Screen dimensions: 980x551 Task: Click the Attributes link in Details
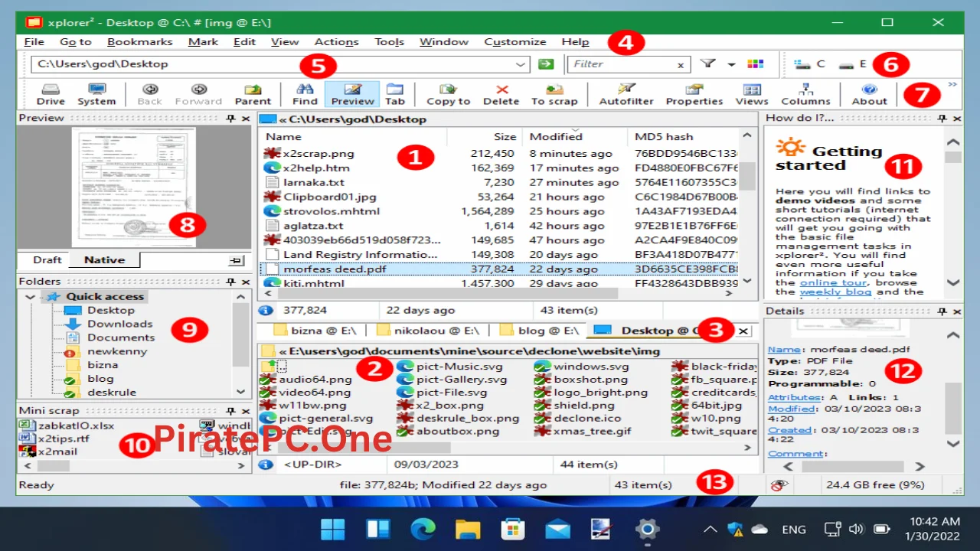pyautogui.click(x=793, y=397)
